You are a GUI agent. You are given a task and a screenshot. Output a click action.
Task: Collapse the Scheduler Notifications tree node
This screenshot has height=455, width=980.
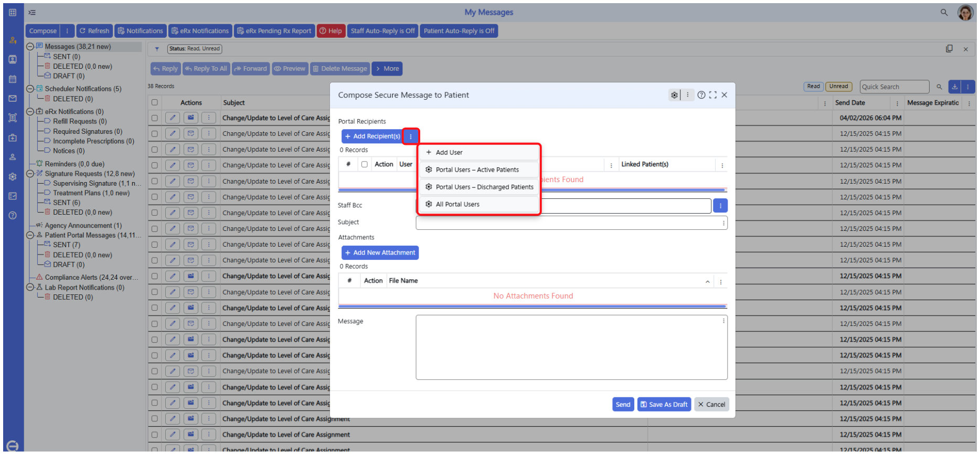click(30, 89)
